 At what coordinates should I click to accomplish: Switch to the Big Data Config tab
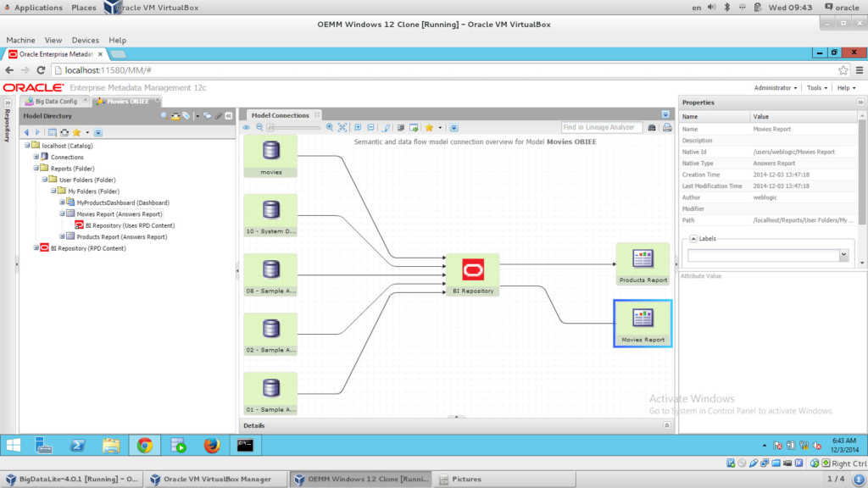56,102
